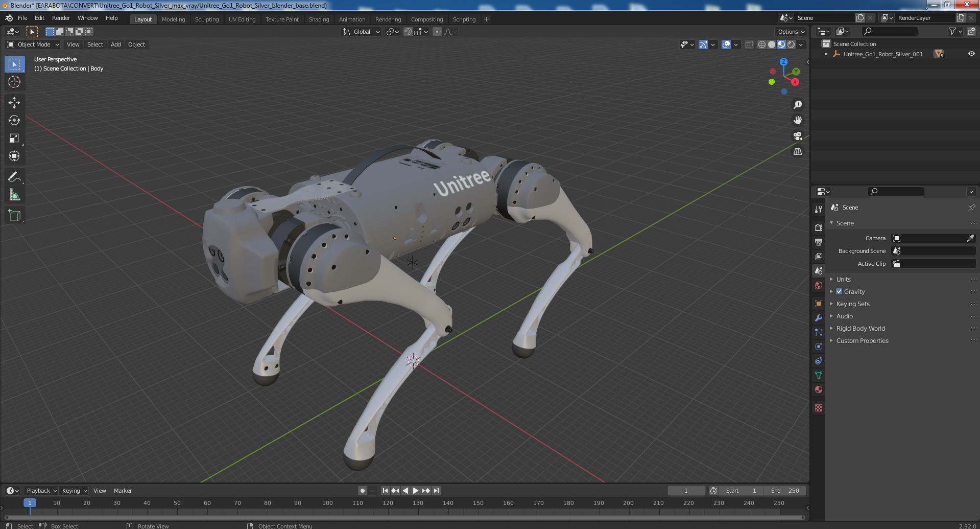Open the Object Data mesh properties tab
The width and height of the screenshot is (980, 529).
819,375
